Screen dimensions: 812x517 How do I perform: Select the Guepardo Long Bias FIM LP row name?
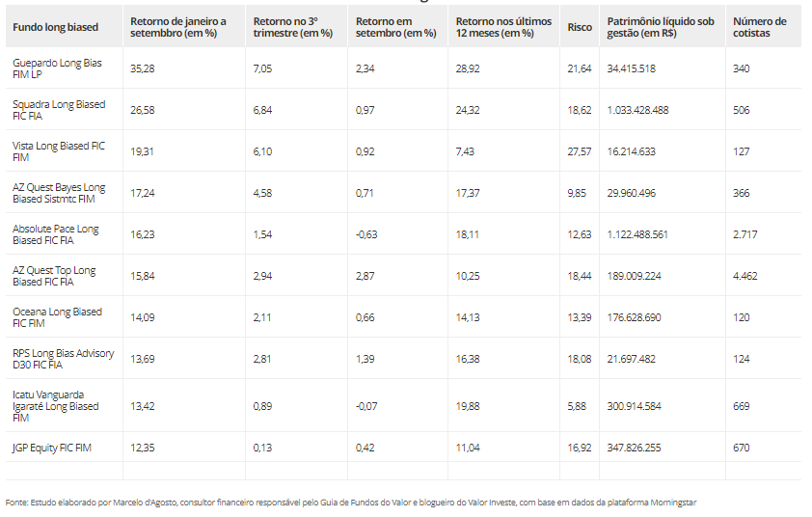tap(57, 68)
